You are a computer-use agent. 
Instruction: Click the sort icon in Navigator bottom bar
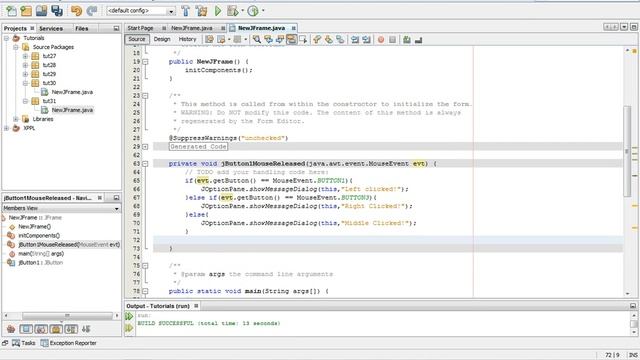pyautogui.click(x=86, y=329)
